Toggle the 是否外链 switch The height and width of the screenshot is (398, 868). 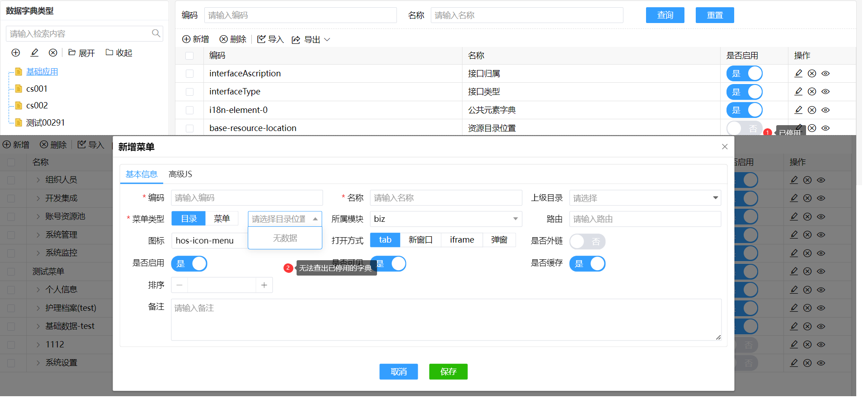pos(587,241)
